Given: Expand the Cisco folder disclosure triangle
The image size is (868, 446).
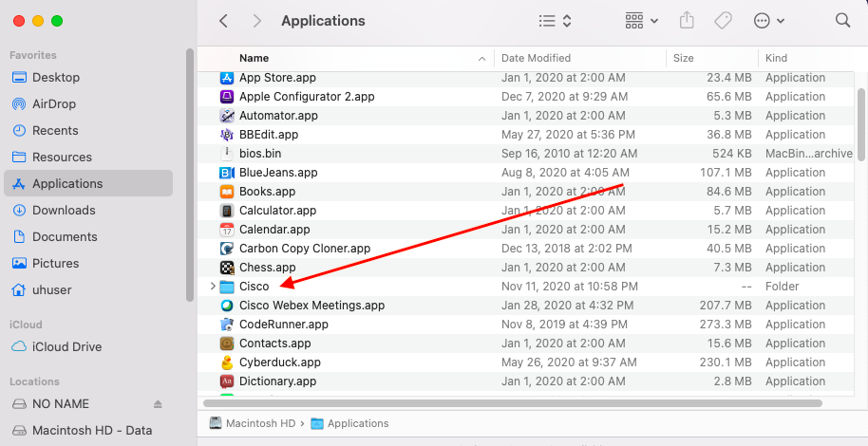Looking at the screenshot, I should (x=213, y=287).
